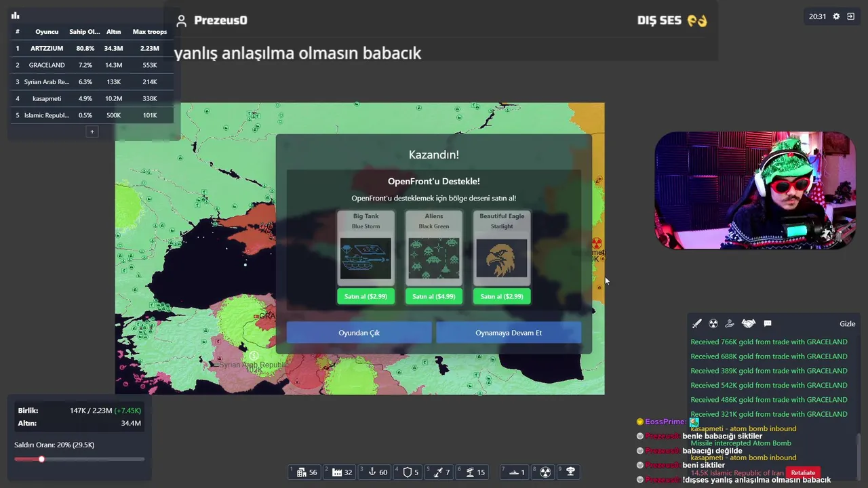
Task: Select the SAM Launcher slot with 15
Action: pos(474,472)
